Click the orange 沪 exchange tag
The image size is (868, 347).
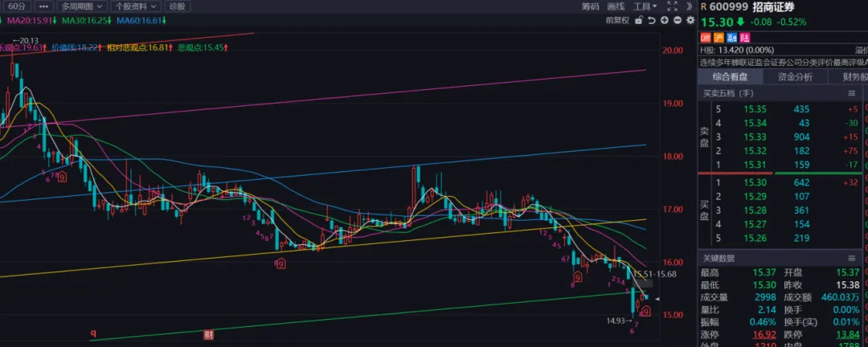[719, 38]
